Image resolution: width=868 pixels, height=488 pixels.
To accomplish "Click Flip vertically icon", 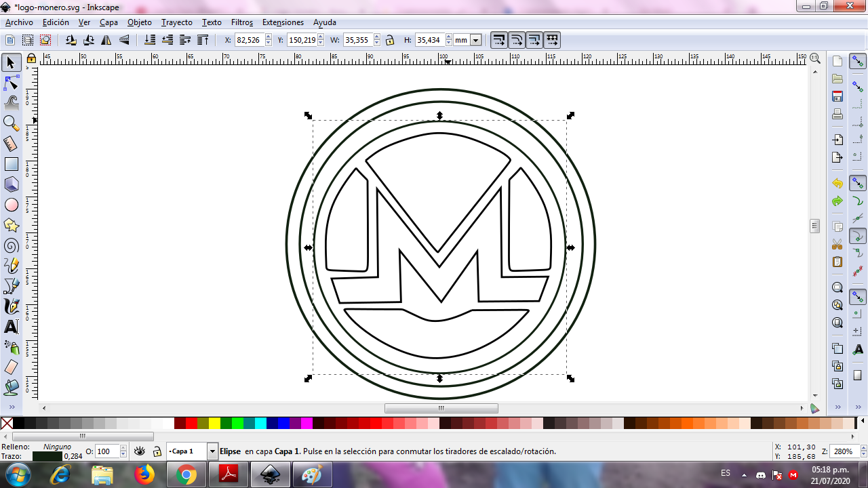I will tap(124, 40).
